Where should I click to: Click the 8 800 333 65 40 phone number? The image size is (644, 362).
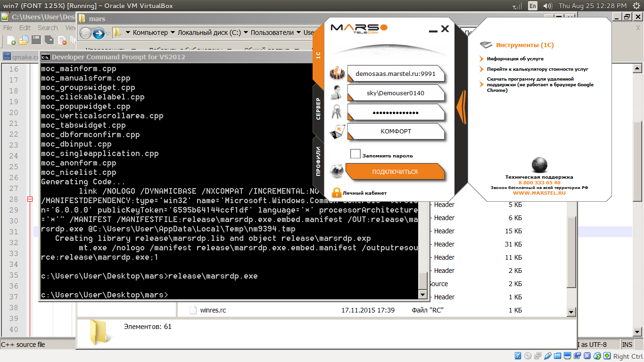539,182
